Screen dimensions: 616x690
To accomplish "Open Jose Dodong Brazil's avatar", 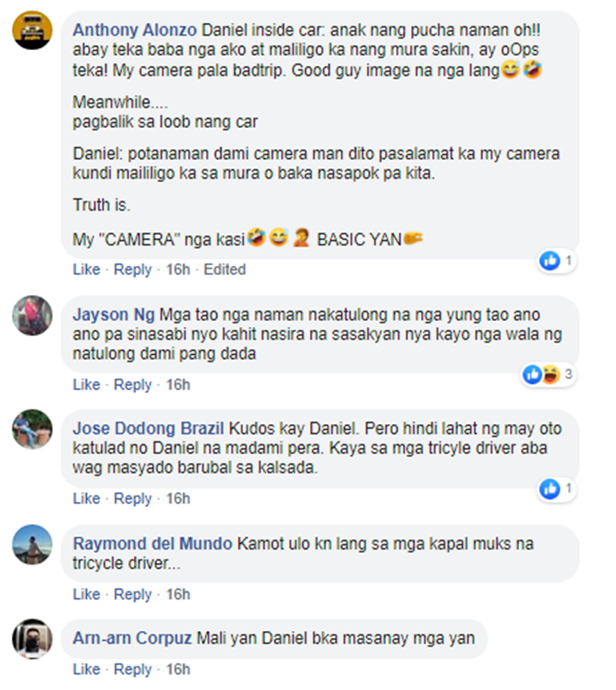I will (x=32, y=429).
